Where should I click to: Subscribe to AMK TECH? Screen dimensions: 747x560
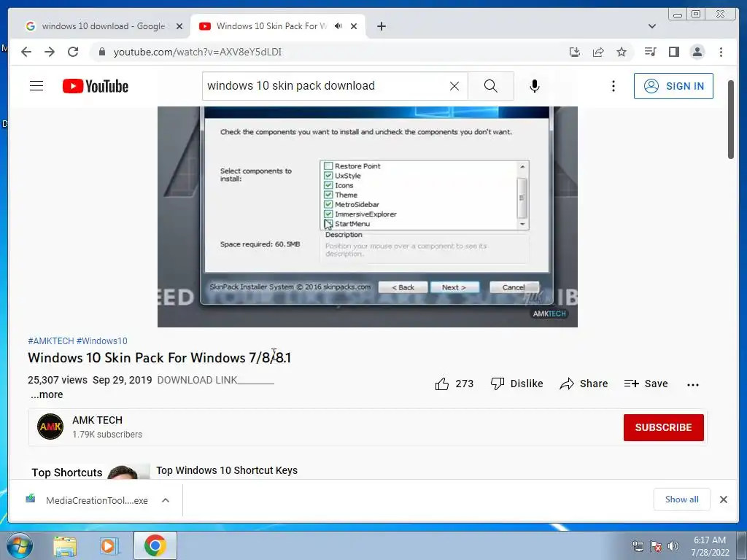(x=663, y=427)
